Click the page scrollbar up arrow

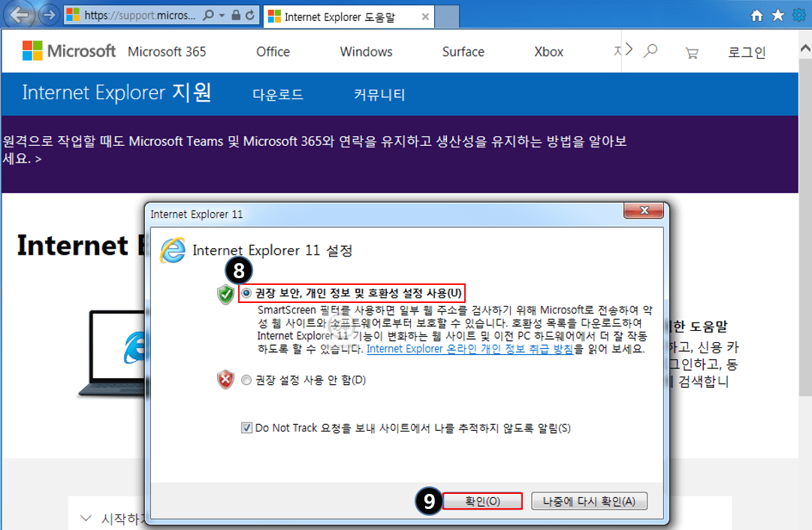(x=805, y=48)
